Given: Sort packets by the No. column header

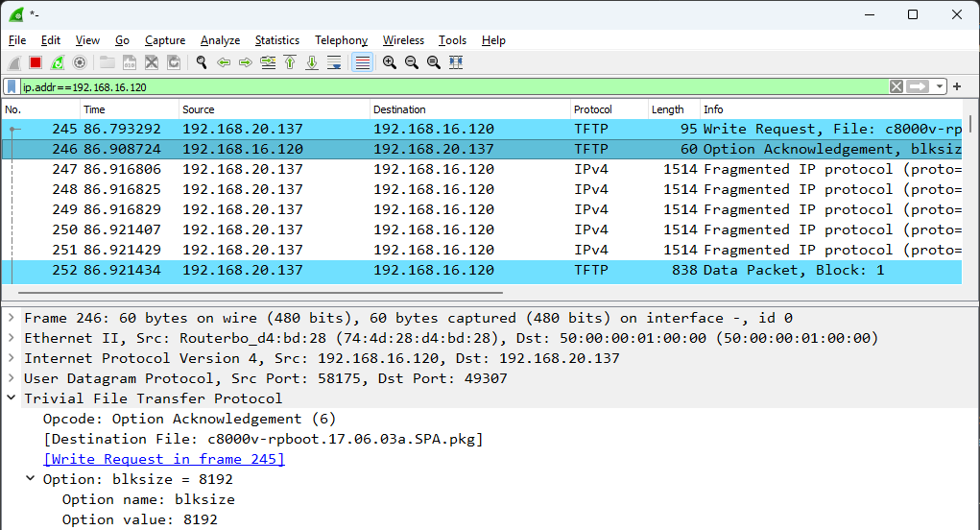Looking at the screenshot, I should pos(41,109).
